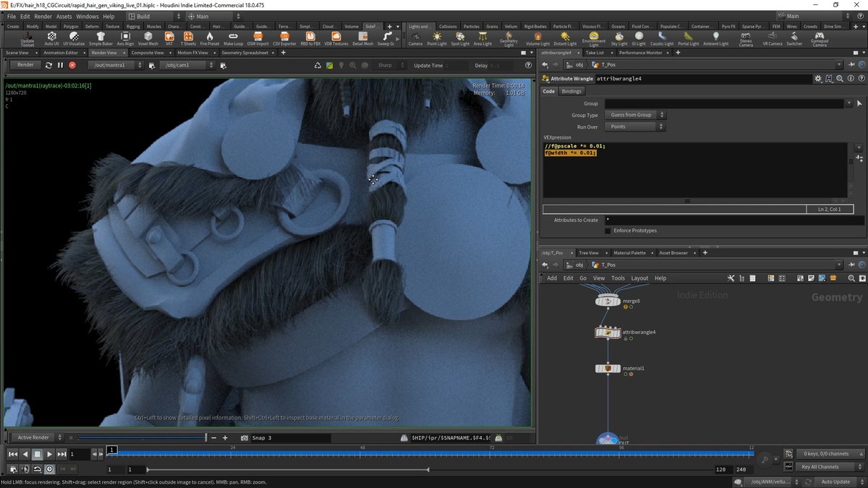Image resolution: width=868 pixels, height=488 pixels.
Task: Activate the Voxel Mesh tool
Action: coord(148,38)
